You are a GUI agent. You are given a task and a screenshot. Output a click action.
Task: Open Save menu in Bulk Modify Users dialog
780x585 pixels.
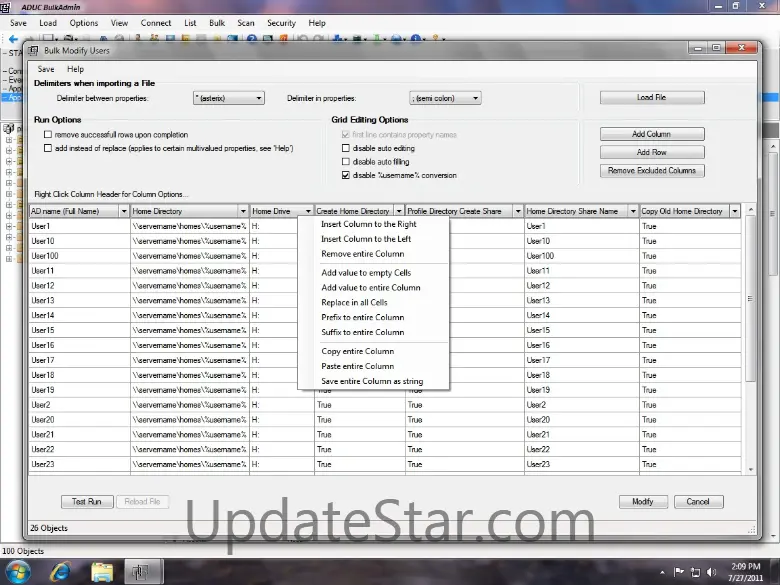click(x=46, y=69)
